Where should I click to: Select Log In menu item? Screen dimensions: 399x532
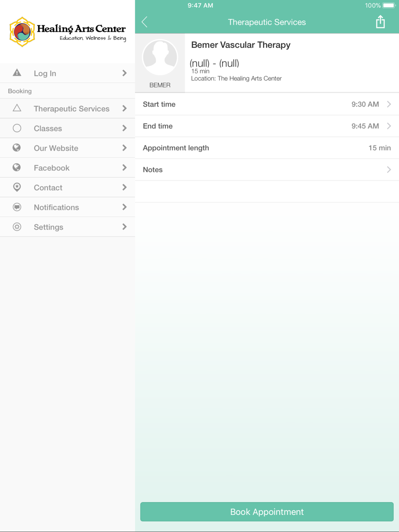pyautogui.click(x=67, y=73)
